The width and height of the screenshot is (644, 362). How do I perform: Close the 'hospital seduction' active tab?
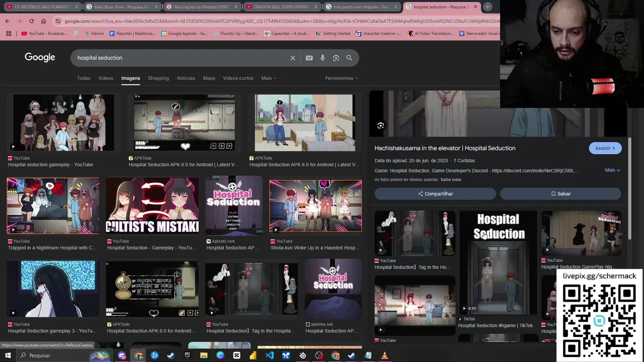(x=475, y=7)
